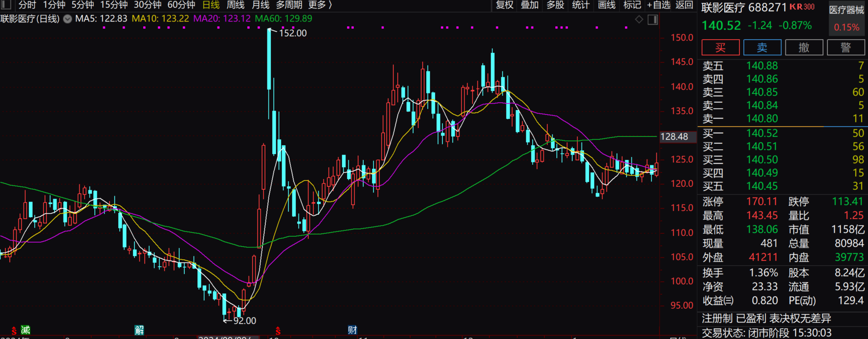Select the 买二 140.51 order row
The width and height of the screenshot is (868, 339).
pos(783,146)
